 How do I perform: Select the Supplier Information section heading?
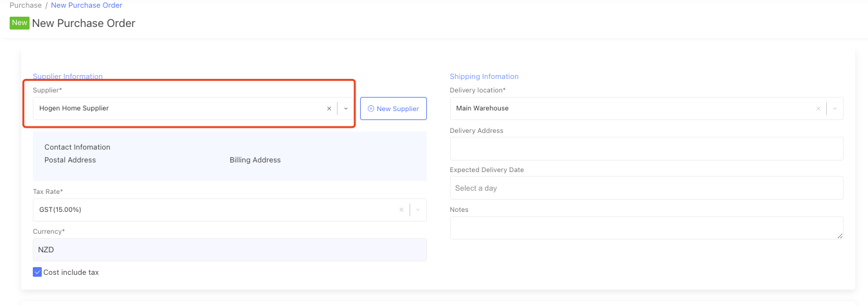pyautogui.click(x=68, y=76)
